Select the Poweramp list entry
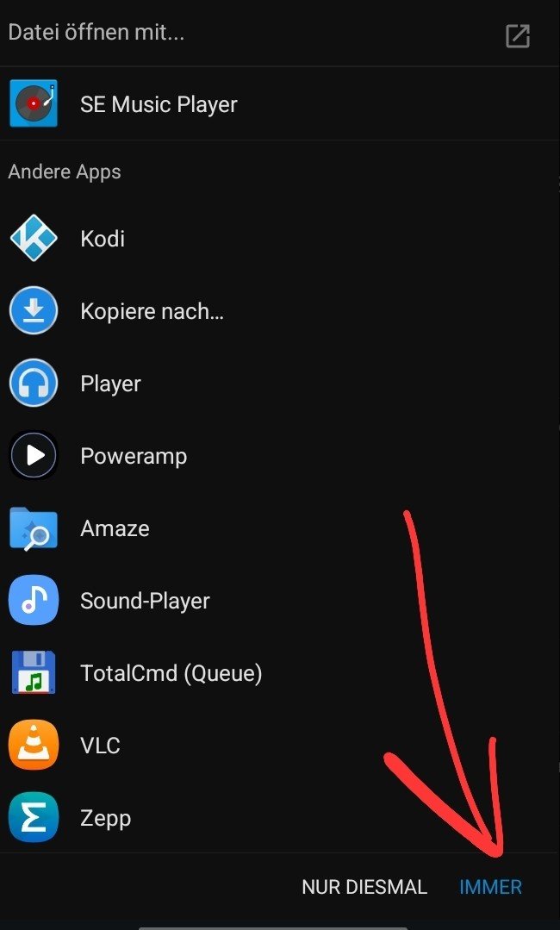The width and height of the screenshot is (560, 930). [280, 455]
